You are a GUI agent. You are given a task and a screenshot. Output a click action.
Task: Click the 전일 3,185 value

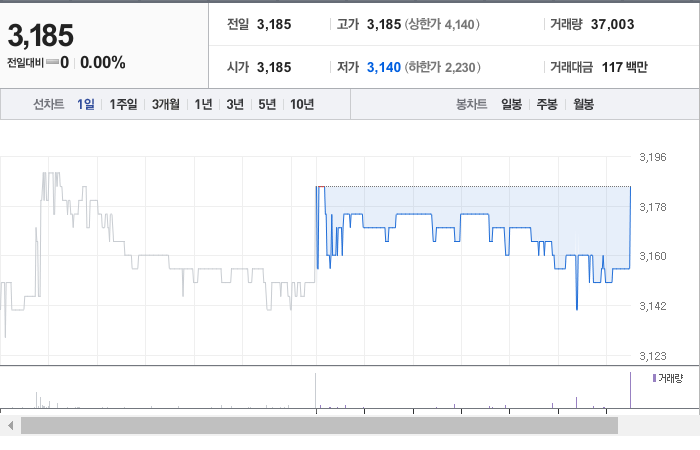tap(274, 24)
